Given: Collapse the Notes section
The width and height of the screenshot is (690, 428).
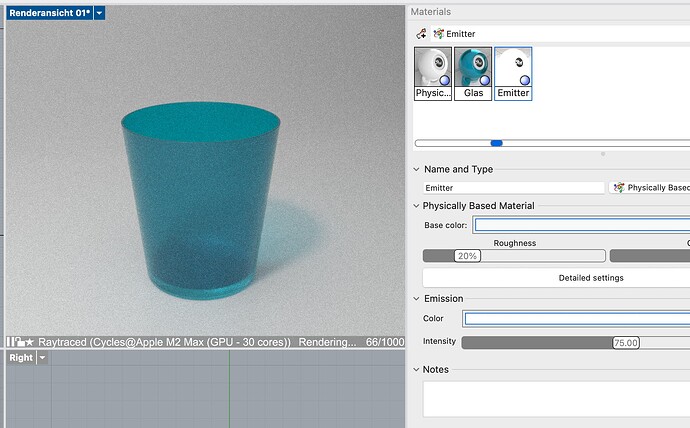Looking at the screenshot, I should (x=415, y=369).
